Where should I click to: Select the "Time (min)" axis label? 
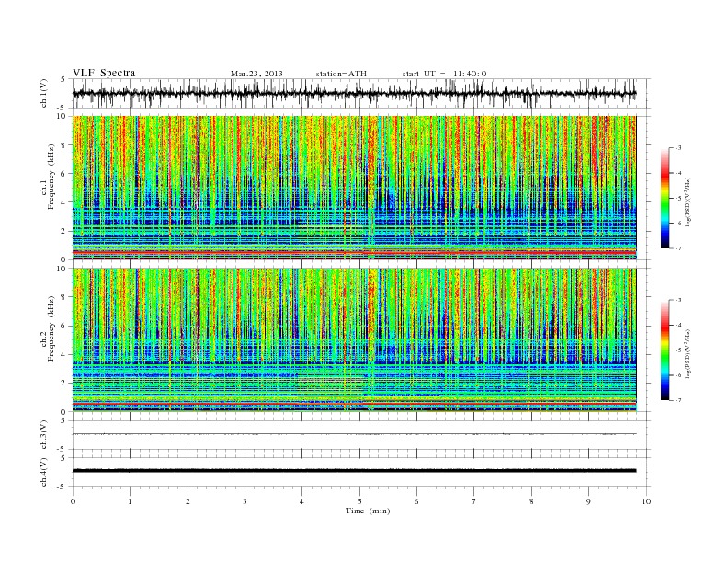368,511
